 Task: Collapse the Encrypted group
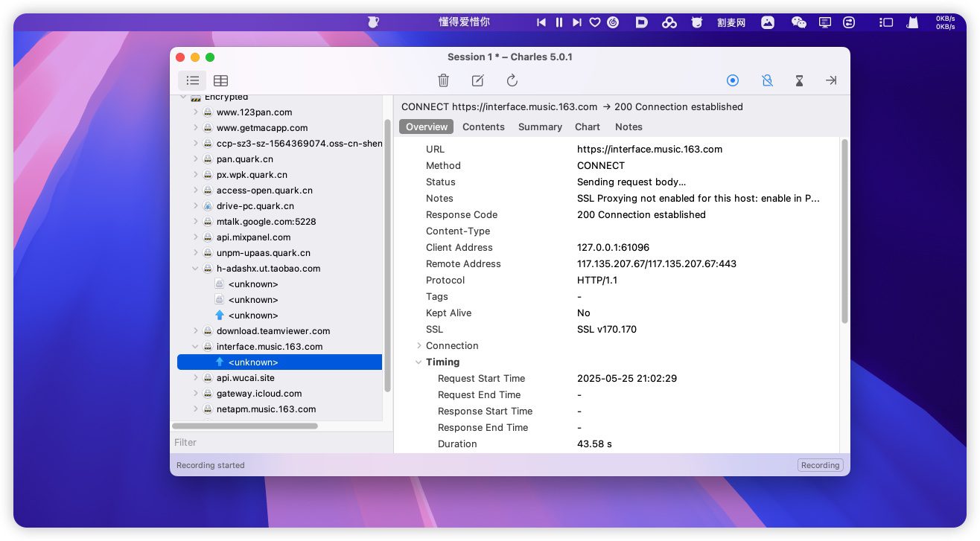183,97
